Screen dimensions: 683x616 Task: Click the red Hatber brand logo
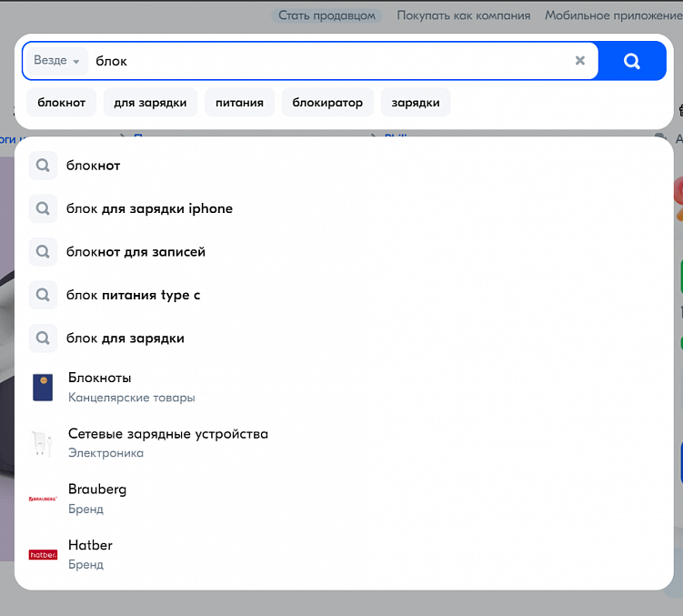pyautogui.click(x=43, y=554)
